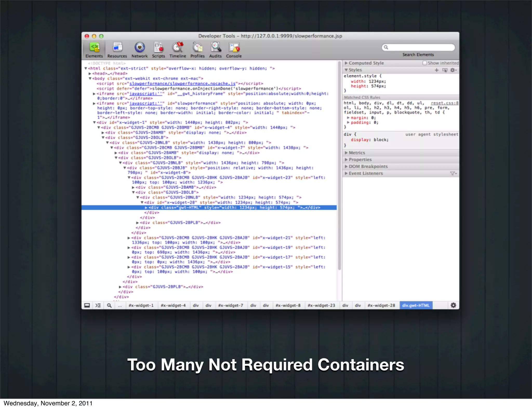Click the DOM tree vertical scrollbar

pyautogui.click(x=340, y=166)
